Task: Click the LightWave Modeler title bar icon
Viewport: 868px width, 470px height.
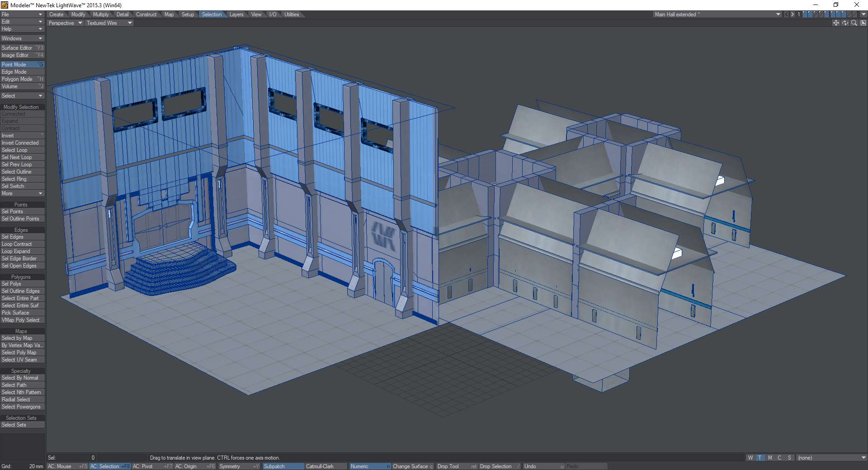Action: [x=5, y=5]
